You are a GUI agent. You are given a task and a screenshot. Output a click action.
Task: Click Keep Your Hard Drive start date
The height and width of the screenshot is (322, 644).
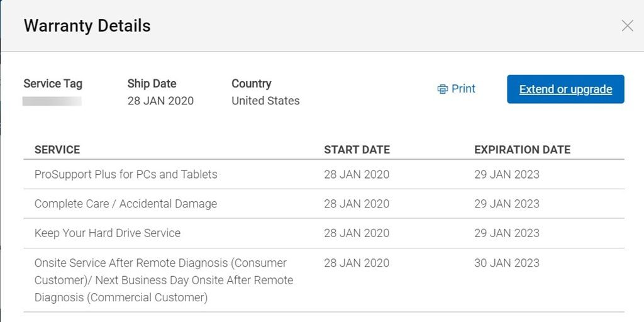pyautogui.click(x=357, y=233)
